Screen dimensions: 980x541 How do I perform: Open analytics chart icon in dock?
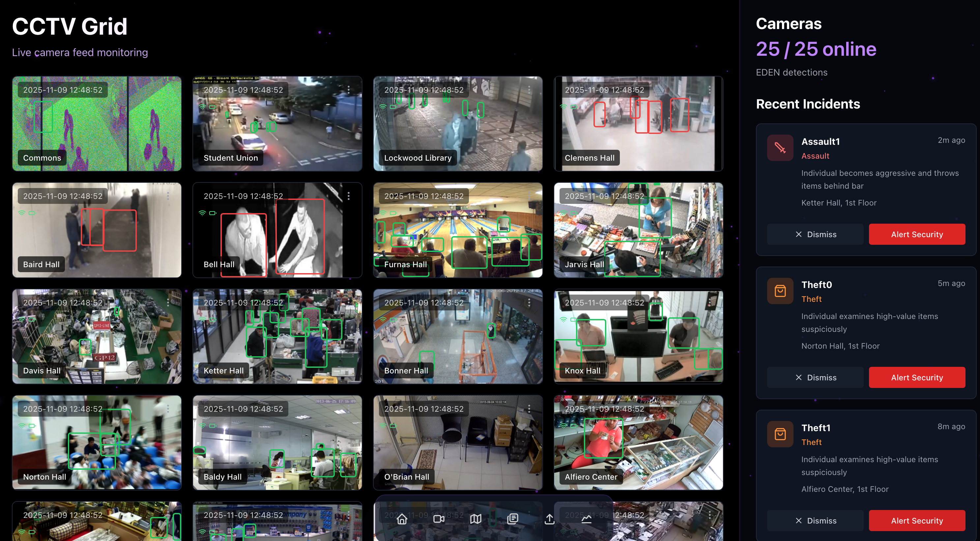[586, 519]
